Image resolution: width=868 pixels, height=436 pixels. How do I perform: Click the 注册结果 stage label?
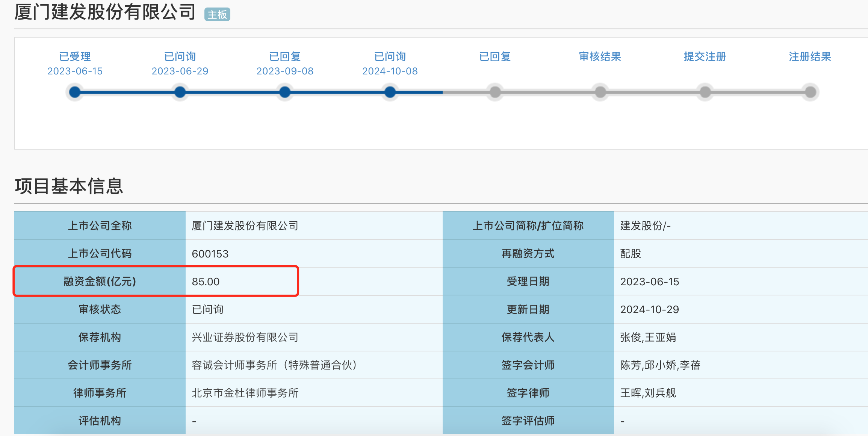pyautogui.click(x=810, y=57)
